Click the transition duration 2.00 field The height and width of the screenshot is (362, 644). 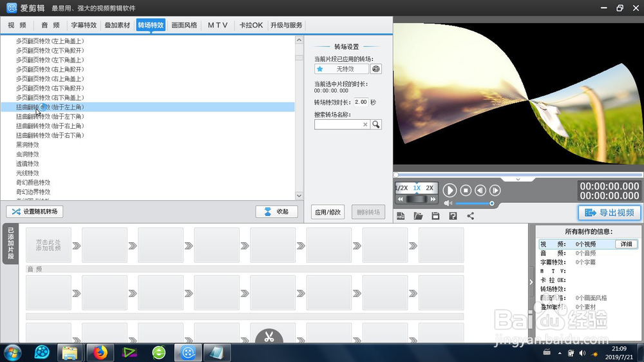361,102
